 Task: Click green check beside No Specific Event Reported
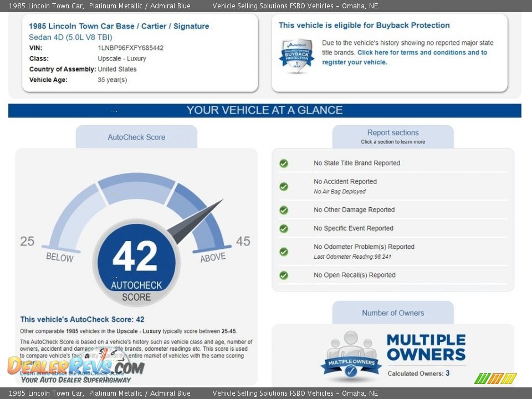284,229
